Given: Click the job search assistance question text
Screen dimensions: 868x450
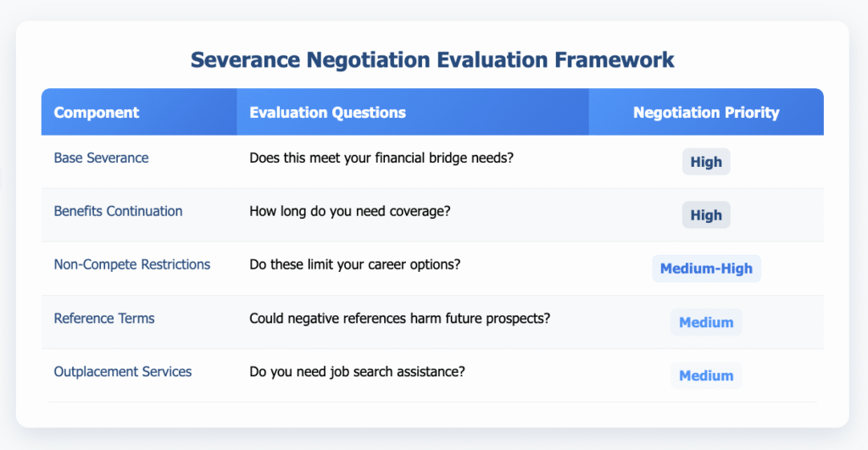Looking at the screenshot, I should (x=356, y=371).
